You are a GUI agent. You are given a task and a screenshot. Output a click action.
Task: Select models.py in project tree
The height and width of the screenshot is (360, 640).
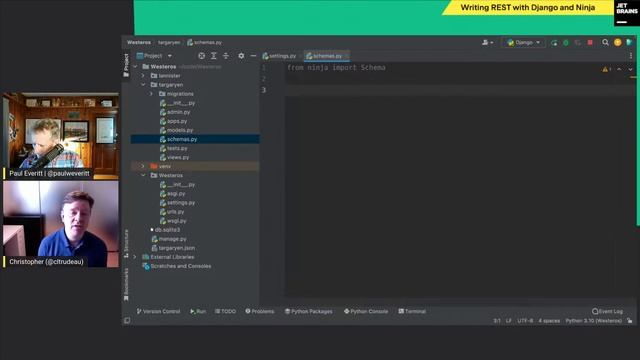click(x=176, y=130)
